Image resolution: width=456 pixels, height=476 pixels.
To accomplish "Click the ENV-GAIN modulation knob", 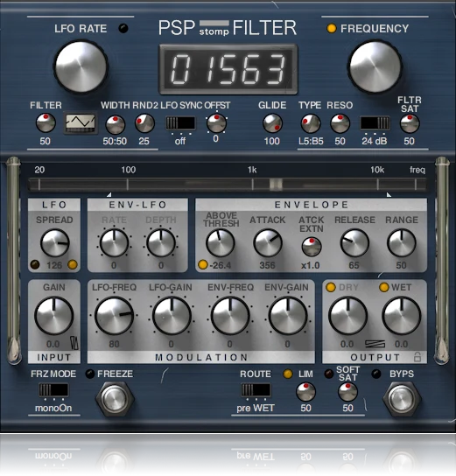I will (288, 316).
